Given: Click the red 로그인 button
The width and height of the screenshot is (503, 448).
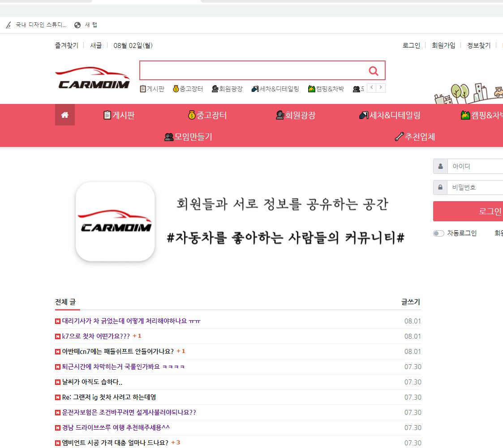Looking at the screenshot, I should [468, 211].
